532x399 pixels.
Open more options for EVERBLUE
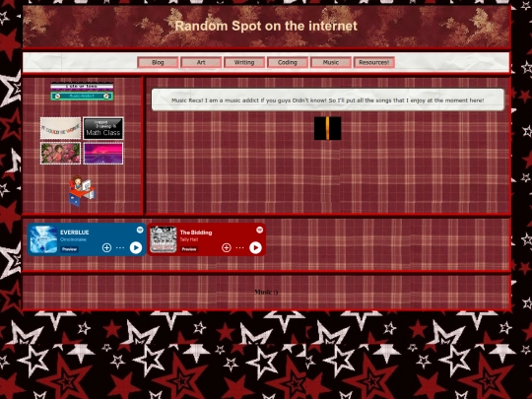click(x=120, y=247)
